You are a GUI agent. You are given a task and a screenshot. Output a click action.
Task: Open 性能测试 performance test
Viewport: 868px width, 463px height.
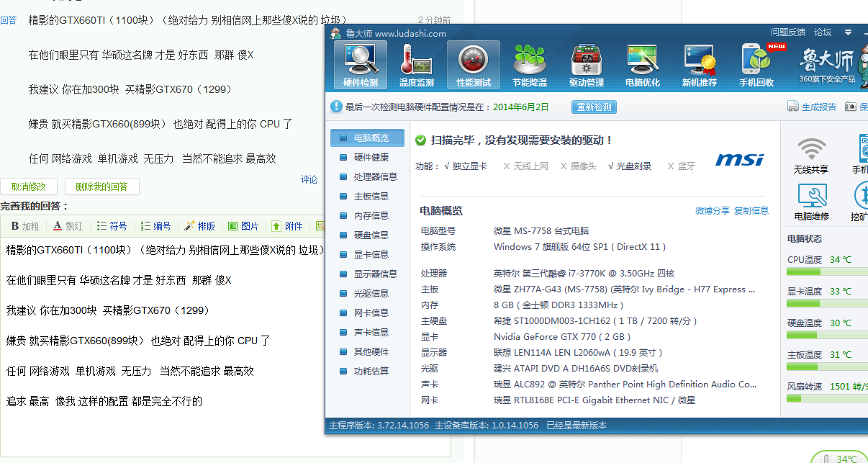(473, 66)
